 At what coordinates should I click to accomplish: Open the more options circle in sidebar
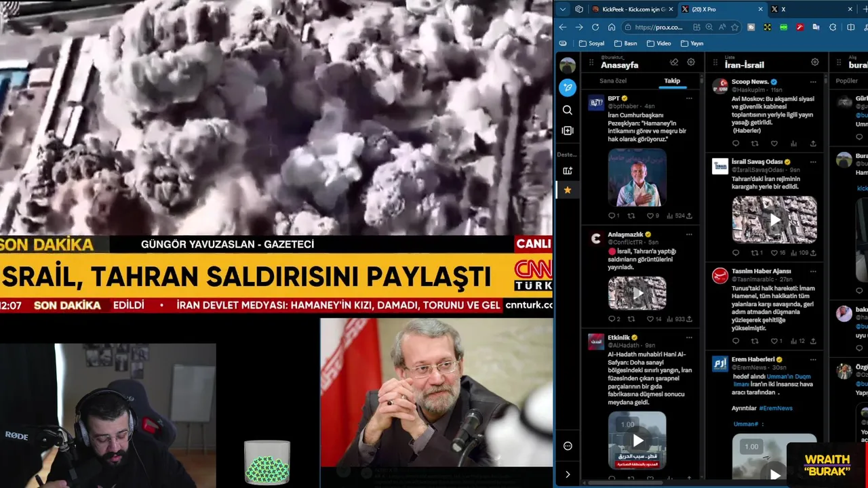click(568, 446)
